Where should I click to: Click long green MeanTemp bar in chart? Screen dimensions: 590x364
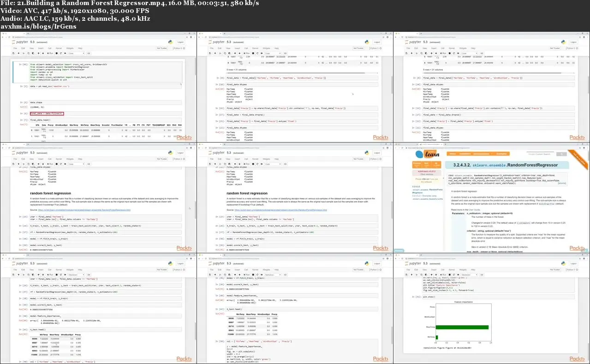click(x=462, y=327)
